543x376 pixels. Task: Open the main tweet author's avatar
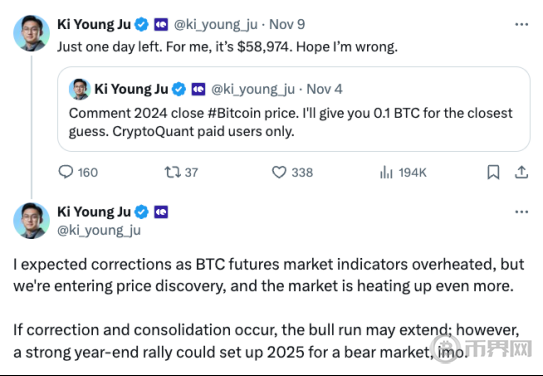coord(32,221)
